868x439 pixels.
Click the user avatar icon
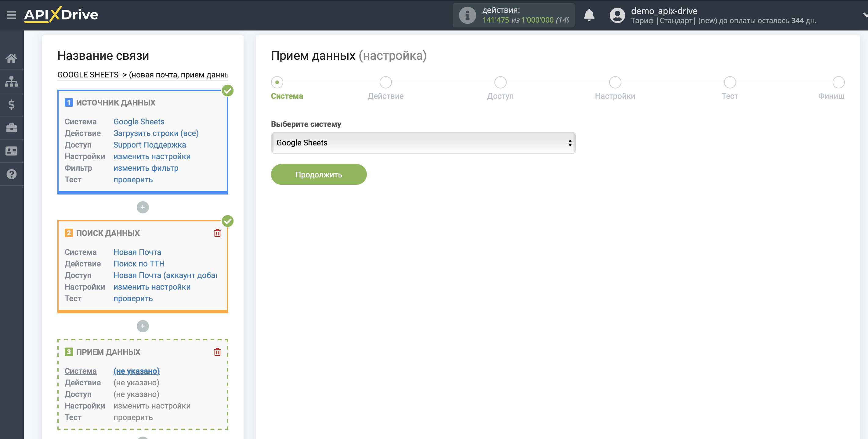pos(617,16)
